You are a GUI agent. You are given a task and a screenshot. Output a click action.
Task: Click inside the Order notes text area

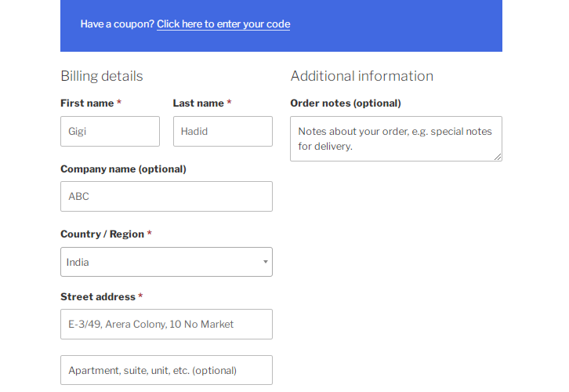point(395,139)
